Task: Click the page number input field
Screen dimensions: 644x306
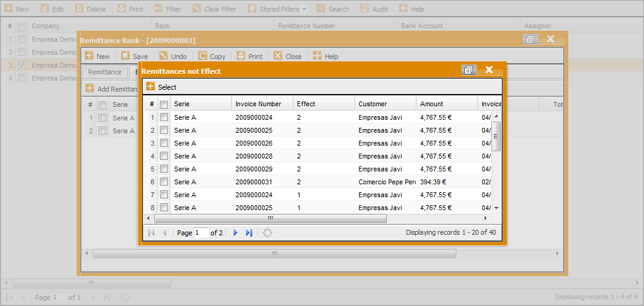Action: tap(201, 233)
